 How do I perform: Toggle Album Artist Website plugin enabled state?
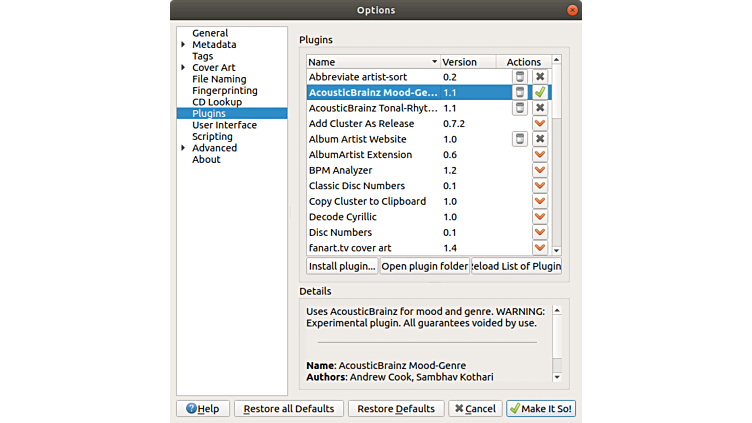(540, 139)
